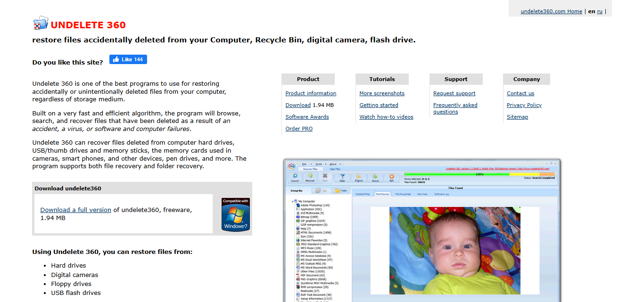Switch to Hex View tab in screenshot
The image size is (644, 302).
tap(422, 194)
